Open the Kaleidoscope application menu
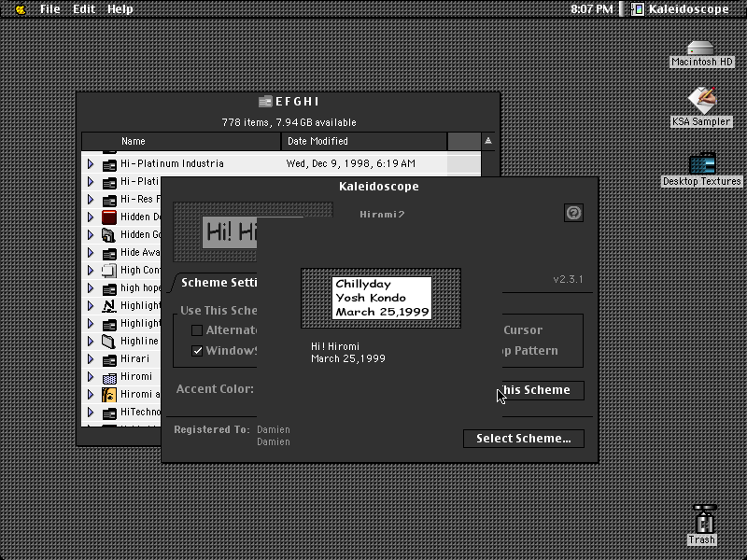This screenshot has width=747, height=560. [x=680, y=9]
